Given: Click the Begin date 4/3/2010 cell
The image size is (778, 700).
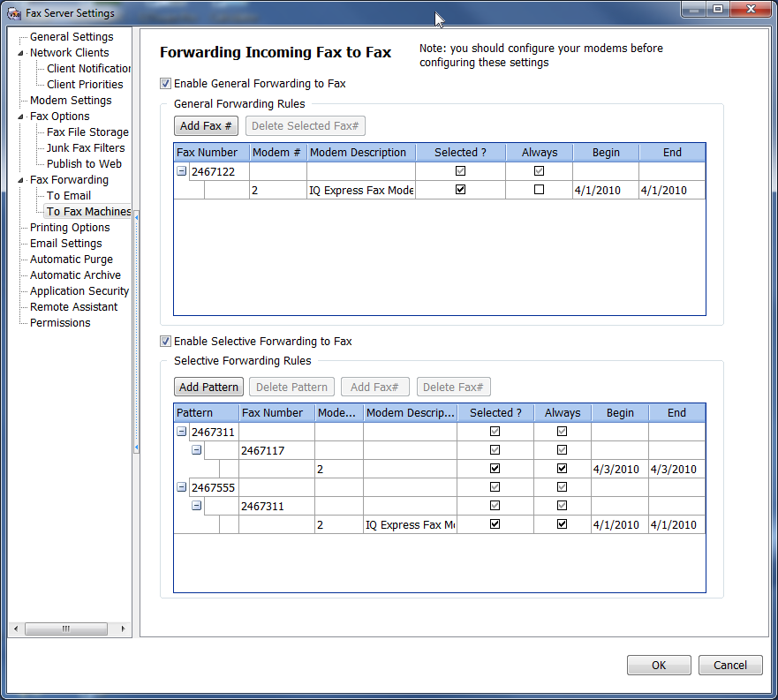Looking at the screenshot, I should click(x=618, y=470).
